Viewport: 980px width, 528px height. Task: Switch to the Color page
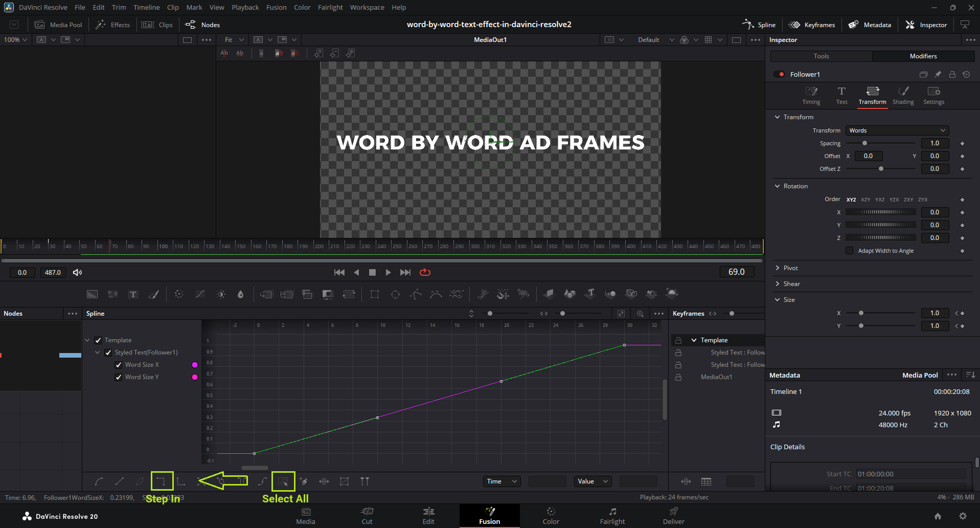[x=551, y=516]
